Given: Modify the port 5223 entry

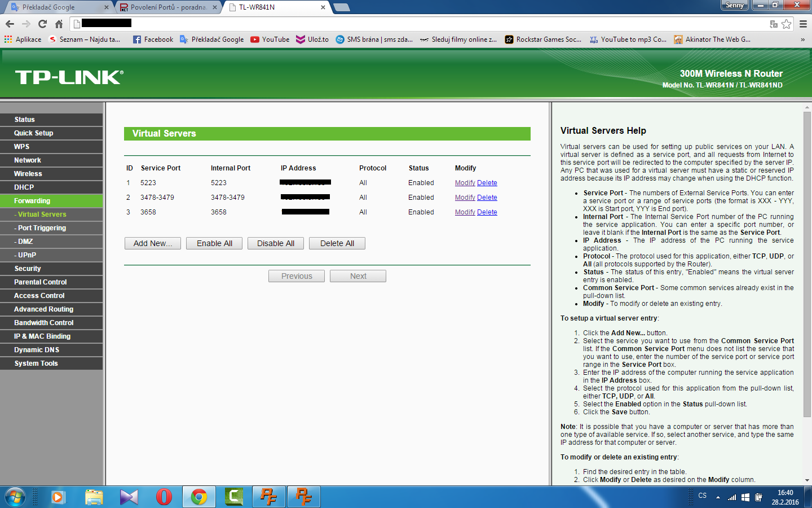Looking at the screenshot, I should [465, 183].
